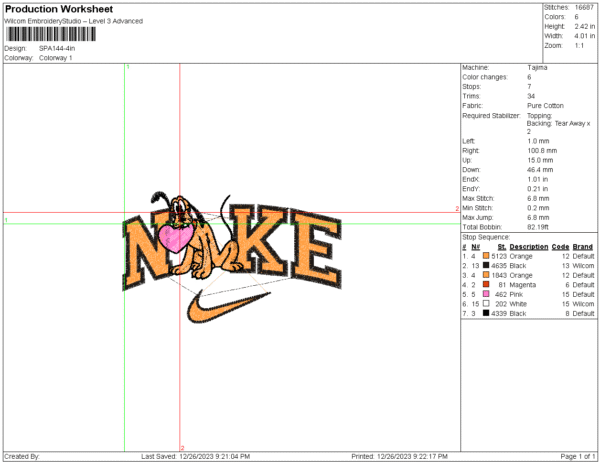The image size is (600, 464).
Task: Click the EndX value "1.01 in"
Action: click(538, 179)
